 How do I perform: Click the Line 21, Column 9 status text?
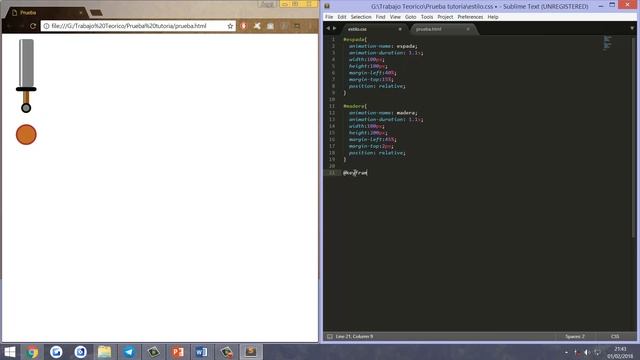tap(354, 336)
